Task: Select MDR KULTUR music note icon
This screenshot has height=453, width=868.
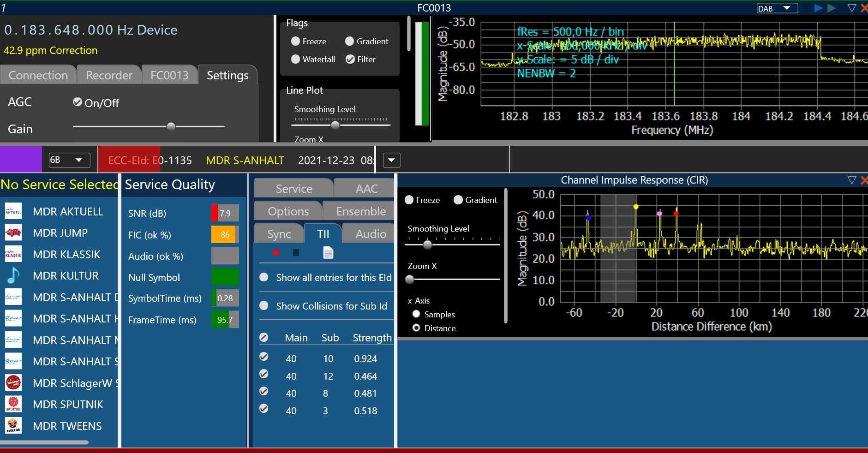Action: 13,275
